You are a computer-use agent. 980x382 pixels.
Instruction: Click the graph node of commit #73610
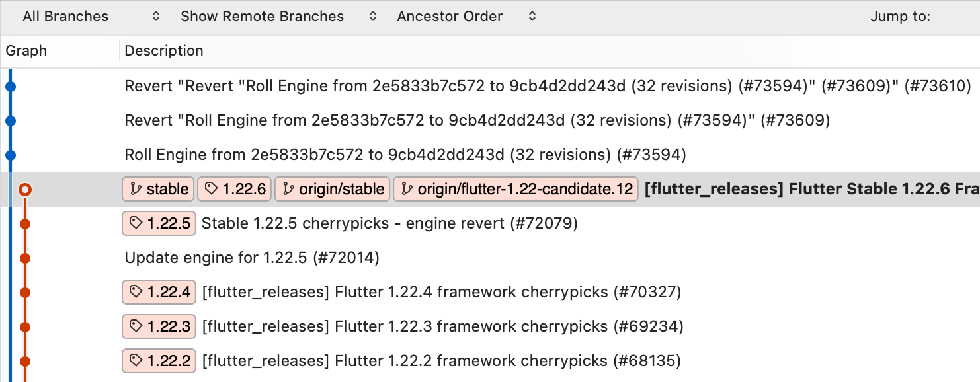pos(10,86)
